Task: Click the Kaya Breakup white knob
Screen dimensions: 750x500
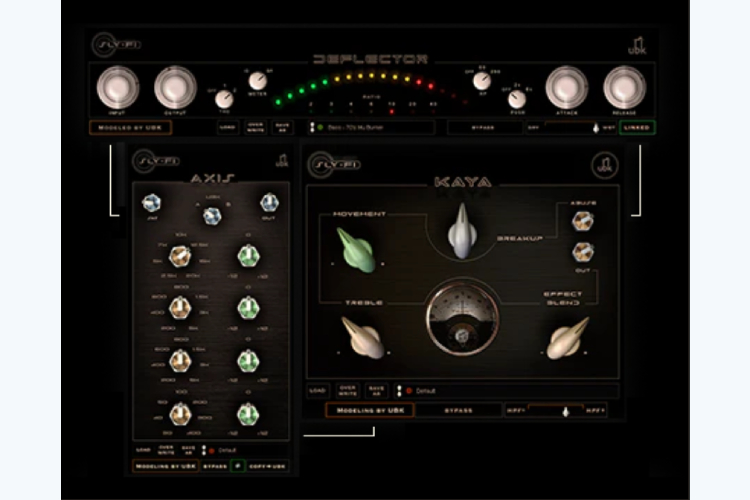Action: click(462, 232)
